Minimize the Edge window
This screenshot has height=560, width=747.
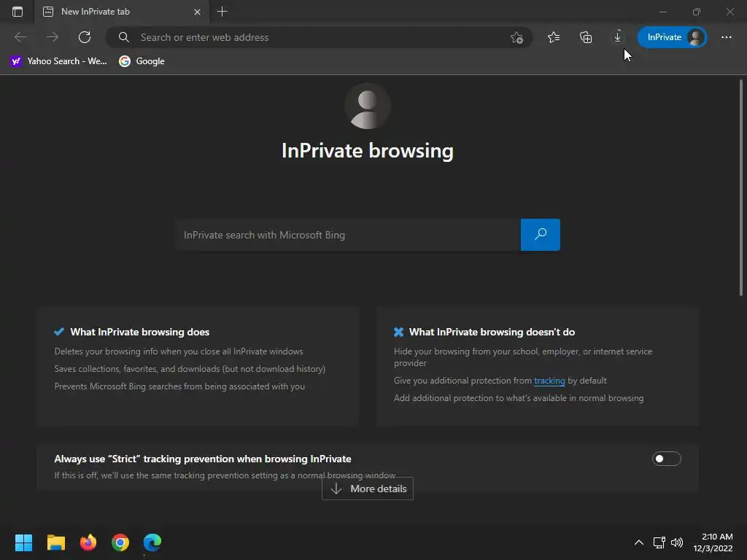pyautogui.click(x=662, y=12)
